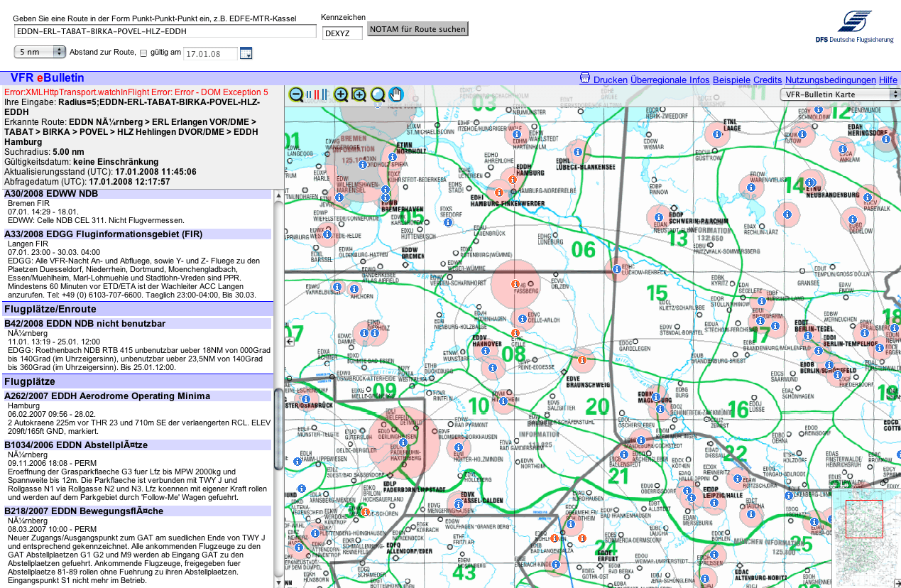The width and height of the screenshot is (901, 588).
Task: Select the B218/2007 EDDN Bewegungsfläche heading
Action: 137,511
